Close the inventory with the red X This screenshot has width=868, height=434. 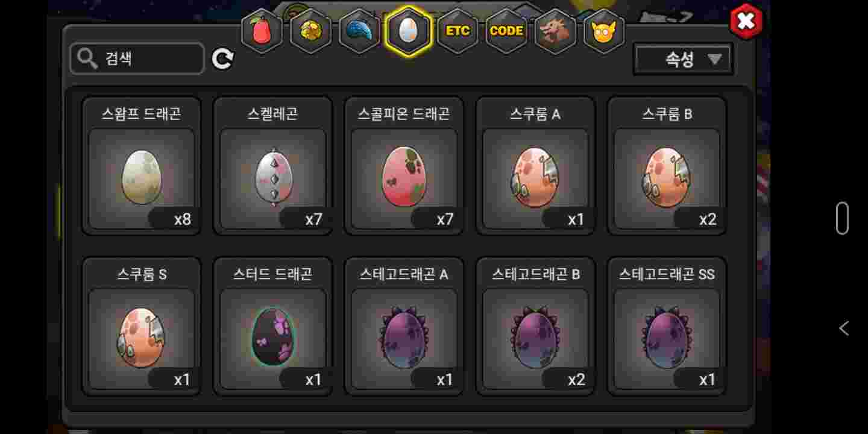(x=746, y=22)
